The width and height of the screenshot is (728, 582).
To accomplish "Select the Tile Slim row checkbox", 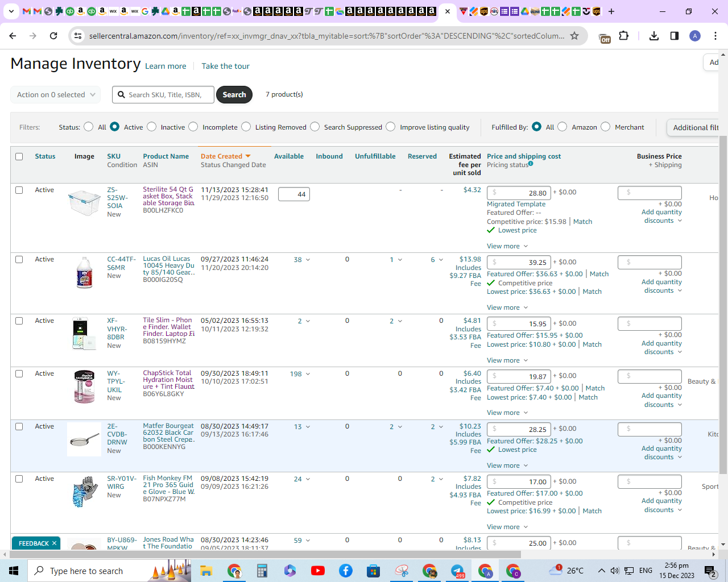I will 19,321.
